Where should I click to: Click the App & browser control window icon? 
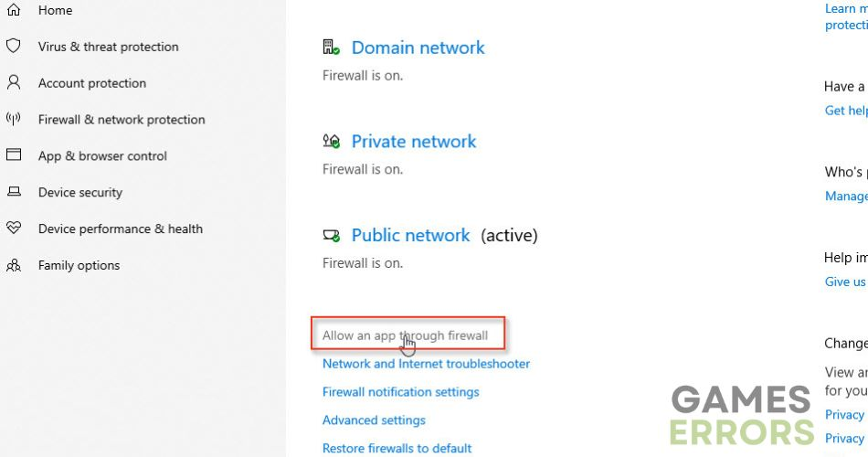coord(14,155)
